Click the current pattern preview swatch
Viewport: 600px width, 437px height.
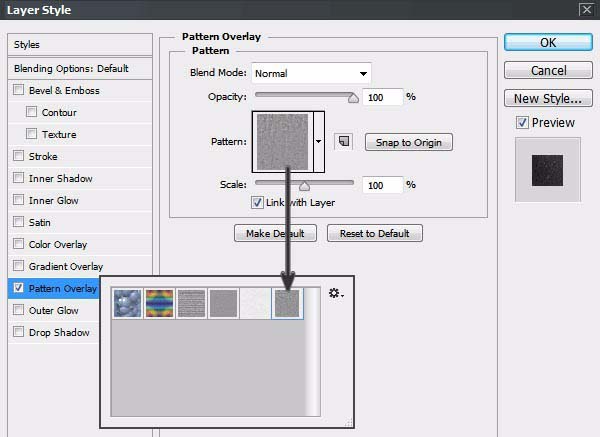(x=282, y=142)
